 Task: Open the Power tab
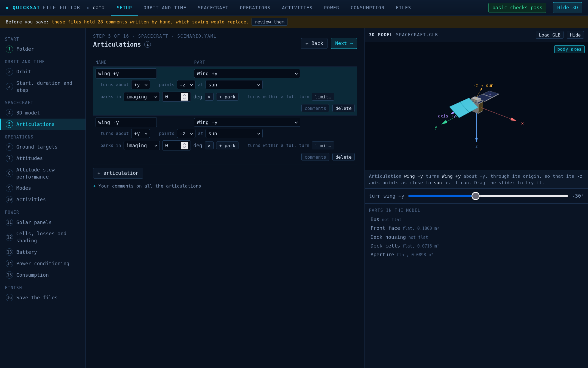coord(331,8)
